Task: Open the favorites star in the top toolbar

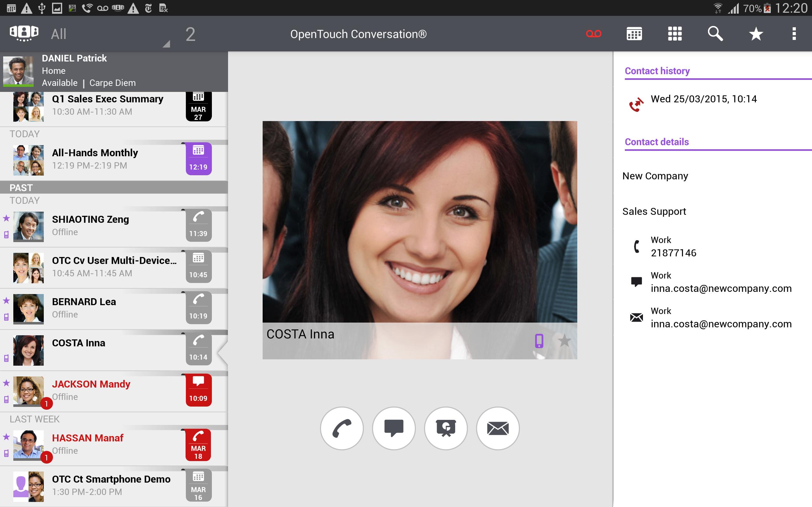Action: (x=755, y=33)
